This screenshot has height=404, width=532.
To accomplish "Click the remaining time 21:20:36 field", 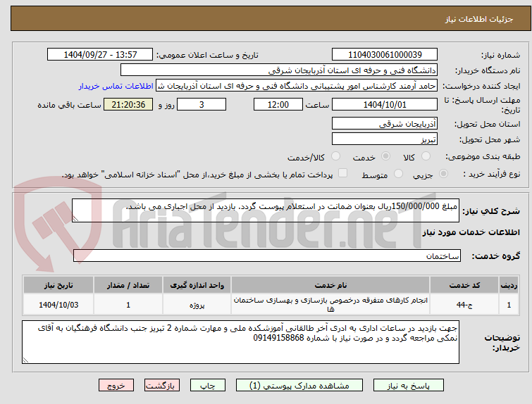I will (x=128, y=104).
